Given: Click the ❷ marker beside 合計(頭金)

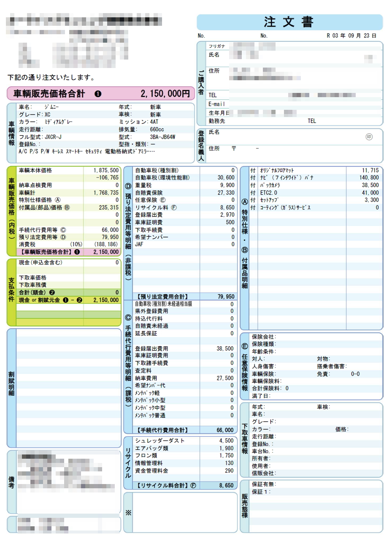Looking at the screenshot, I should [51, 292].
